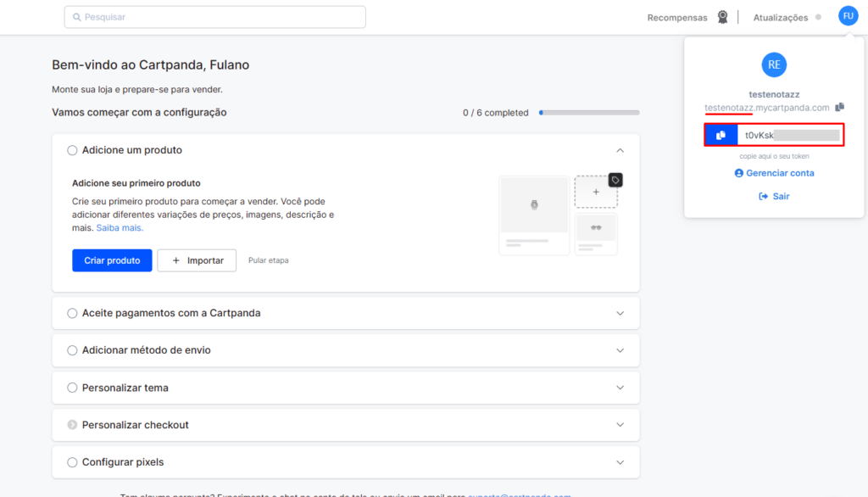Click the setup progress bar
The image size is (868, 497).
(x=590, y=113)
